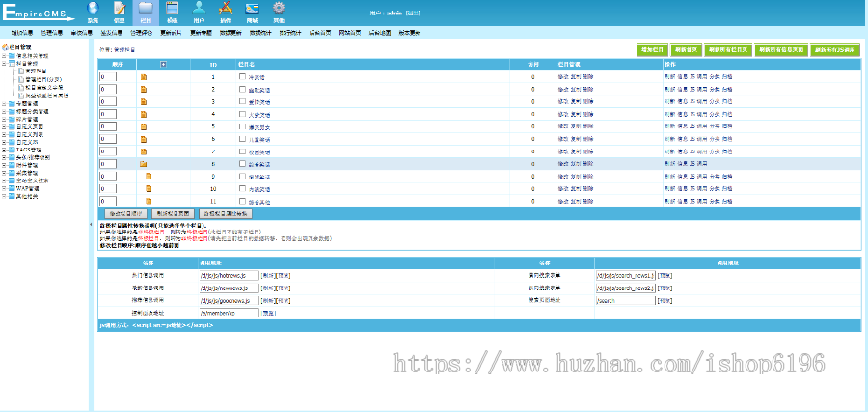Open 管理信息 in the submenu bar
Image resolution: width=868 pixels, height=412 pixels.
click(52, 33)
